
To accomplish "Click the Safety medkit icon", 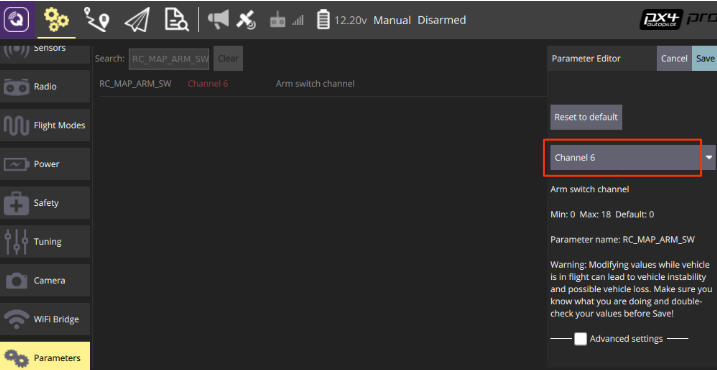I will (16, 204).
